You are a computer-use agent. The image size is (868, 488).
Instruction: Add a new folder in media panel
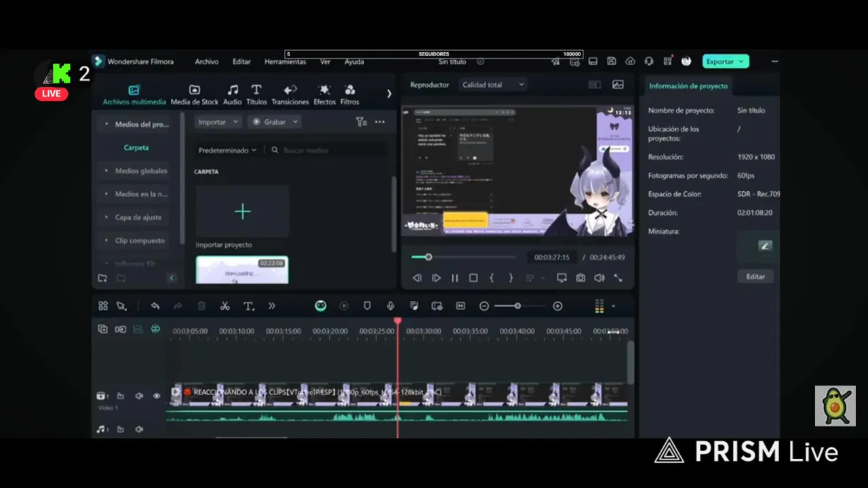tap(102, 278)
